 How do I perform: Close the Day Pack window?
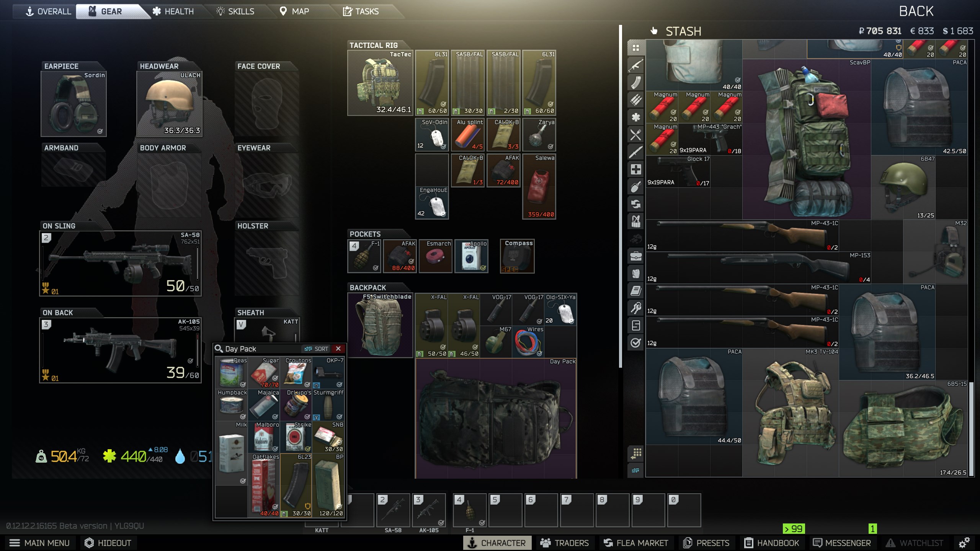click(x=338, y=349)
